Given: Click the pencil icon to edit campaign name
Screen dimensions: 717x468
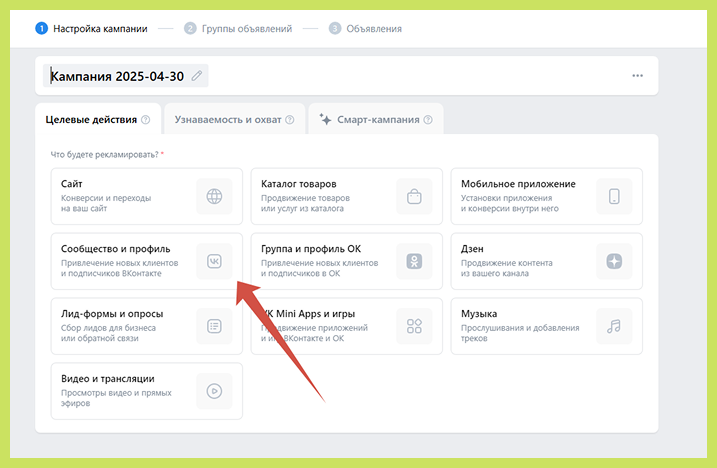Looking at the screenshot, I should click(x=197, y=75).
